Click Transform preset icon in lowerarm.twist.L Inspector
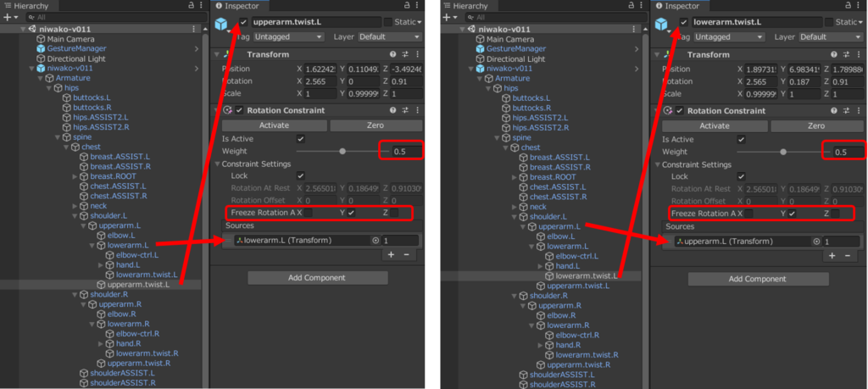Viewport: 868px width, 389px height. click(x=846, y=55)
